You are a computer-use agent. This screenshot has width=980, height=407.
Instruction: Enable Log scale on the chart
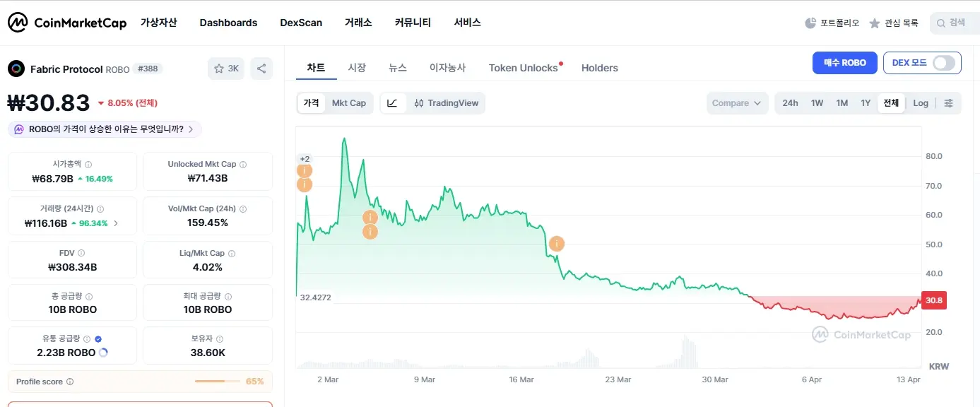(x=920, y=102)
